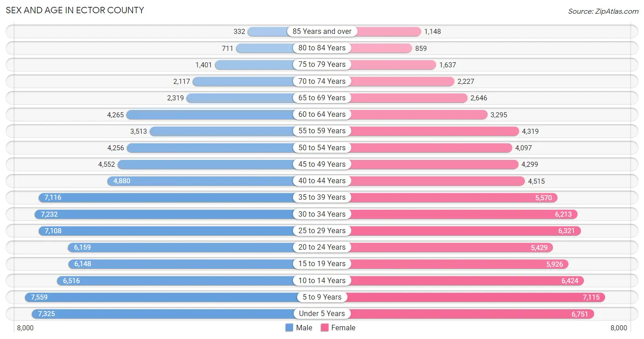Select the 50 to 54 Years label
Image resolution: width=644 pixels, height=339 pixels.
[322, 148]
